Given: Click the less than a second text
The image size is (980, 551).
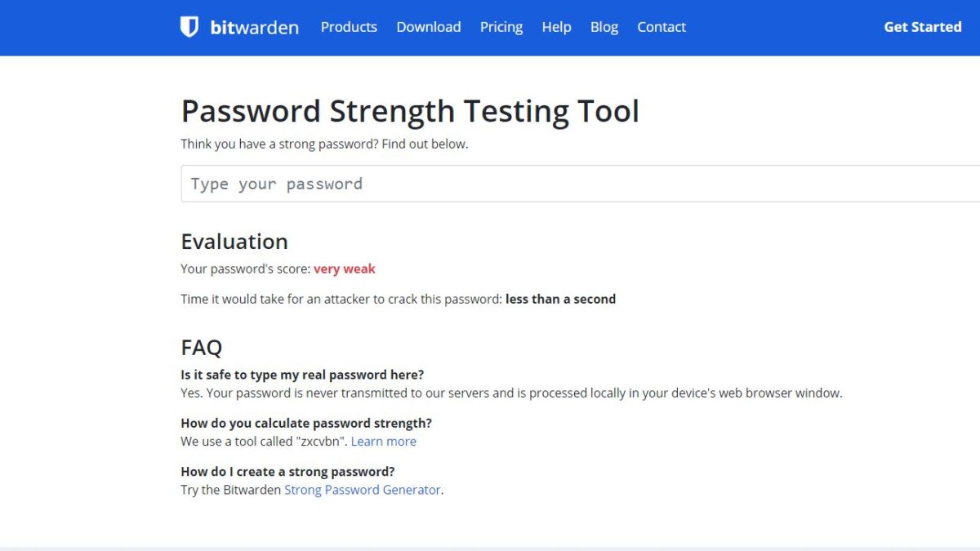Looking at the screenshot, I should [560, 299].
